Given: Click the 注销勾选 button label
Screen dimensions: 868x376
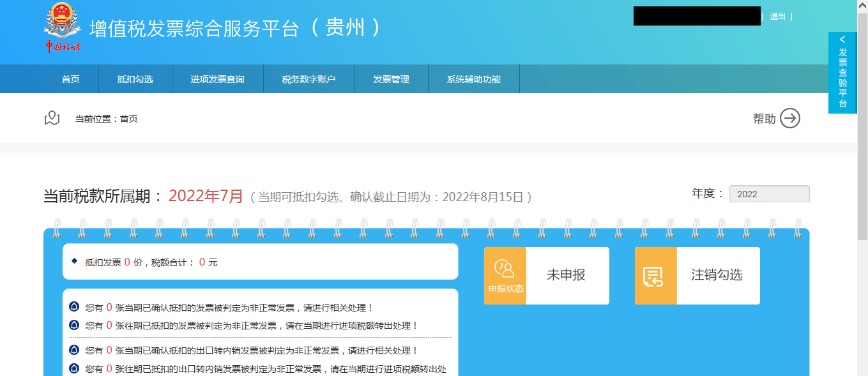Looking at the screenshot, I should [717, 275].
